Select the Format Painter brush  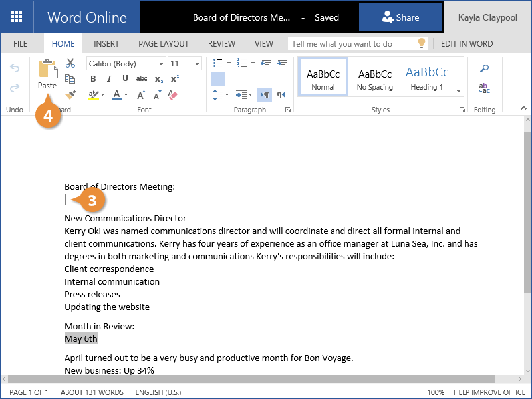click(x=70, y=95)
